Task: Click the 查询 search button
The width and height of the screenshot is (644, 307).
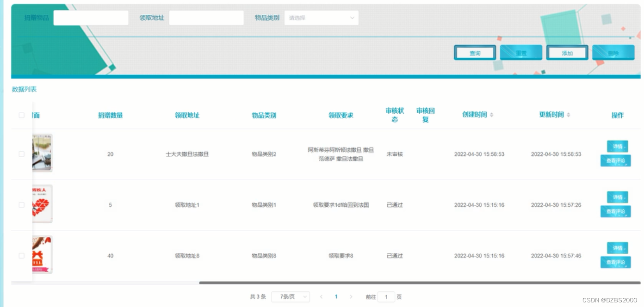Action: [475, 53]
